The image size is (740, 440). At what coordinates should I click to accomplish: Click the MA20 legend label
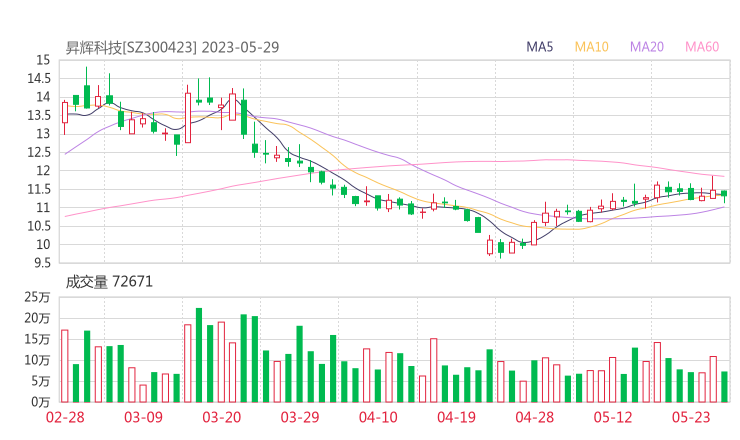[647, 47]
